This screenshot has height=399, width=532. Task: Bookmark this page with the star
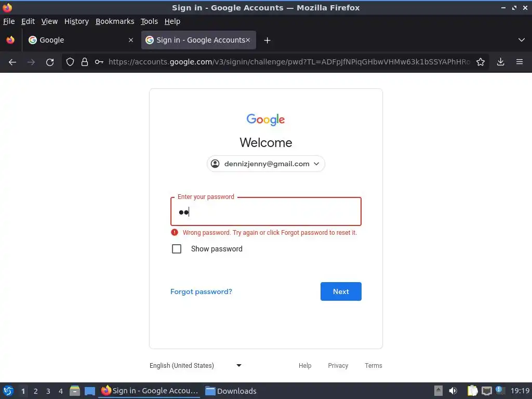click(x=481, y=62)
